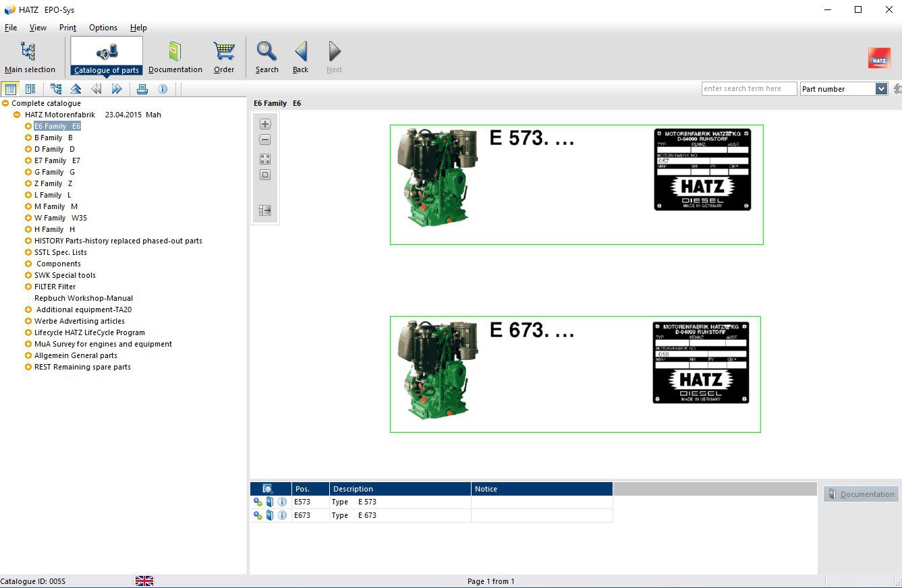This screenshot has width=902, height=588.
Task: Click the UK flag language icon
Action: [144, 581]
